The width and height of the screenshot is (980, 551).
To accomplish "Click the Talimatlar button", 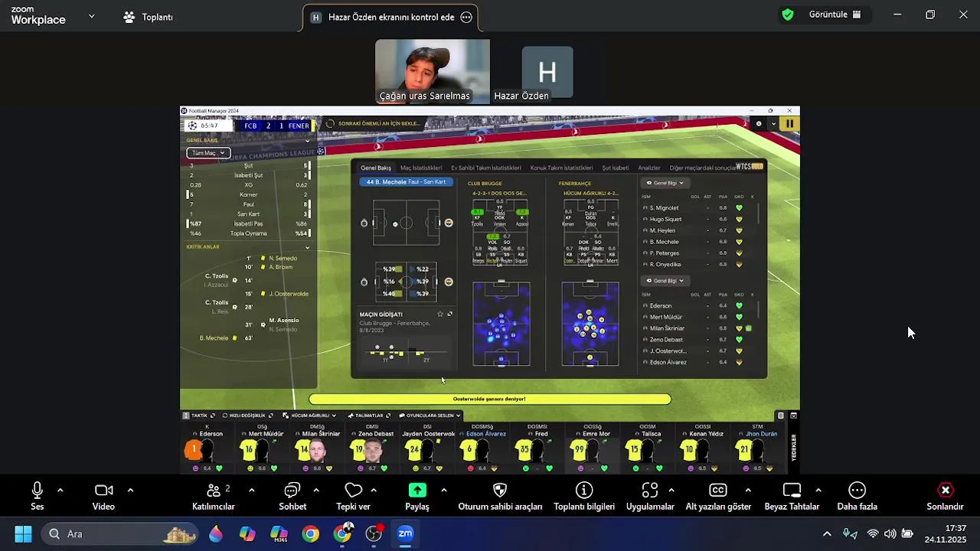I will (368, 416).
